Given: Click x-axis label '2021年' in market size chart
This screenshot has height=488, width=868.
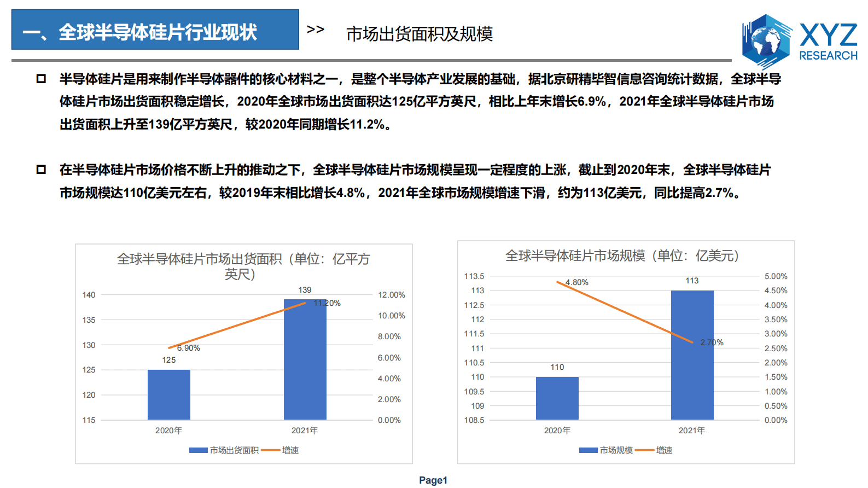Looking at the screenshot, I should coord(692,431).
